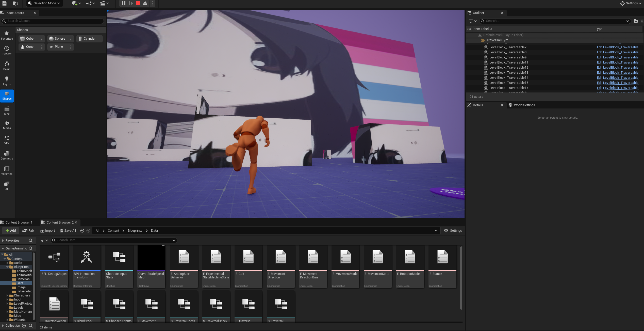This screenshot has width=644, height=331.
Task: Select the Cine category in Place Actors
Action: pyautogui.click(x=7, y=110)
